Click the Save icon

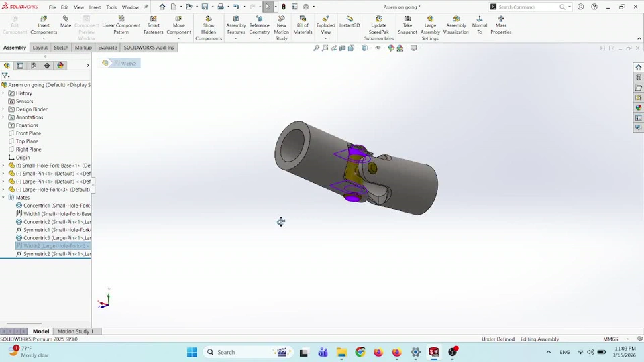[x=205, y=7]
